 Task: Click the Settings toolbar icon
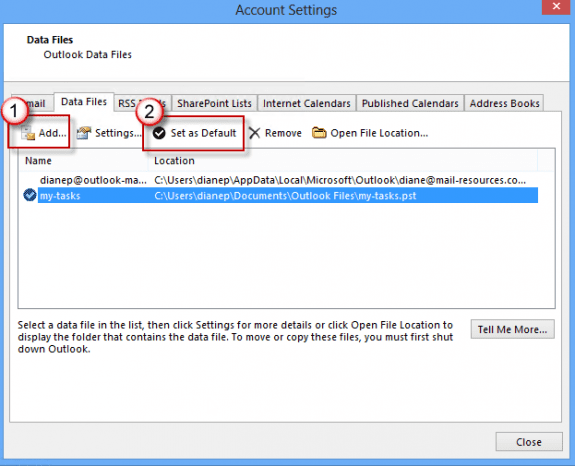[x=84, y=133]
